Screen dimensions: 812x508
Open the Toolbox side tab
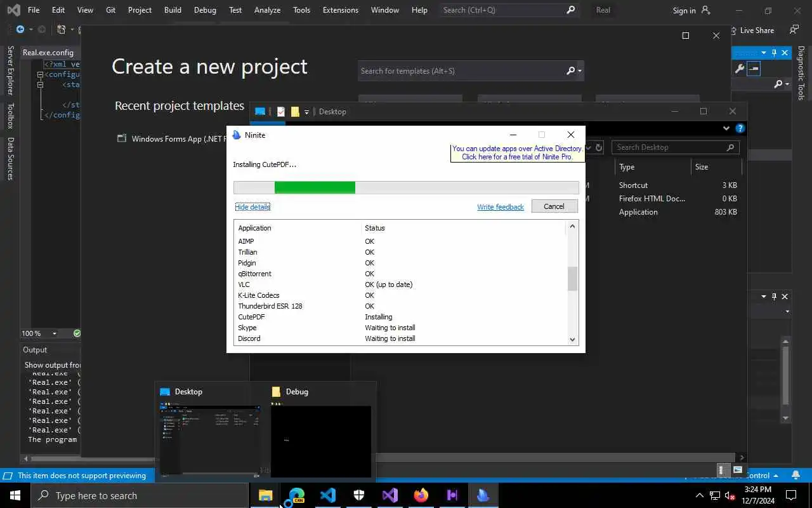[10, 116]
